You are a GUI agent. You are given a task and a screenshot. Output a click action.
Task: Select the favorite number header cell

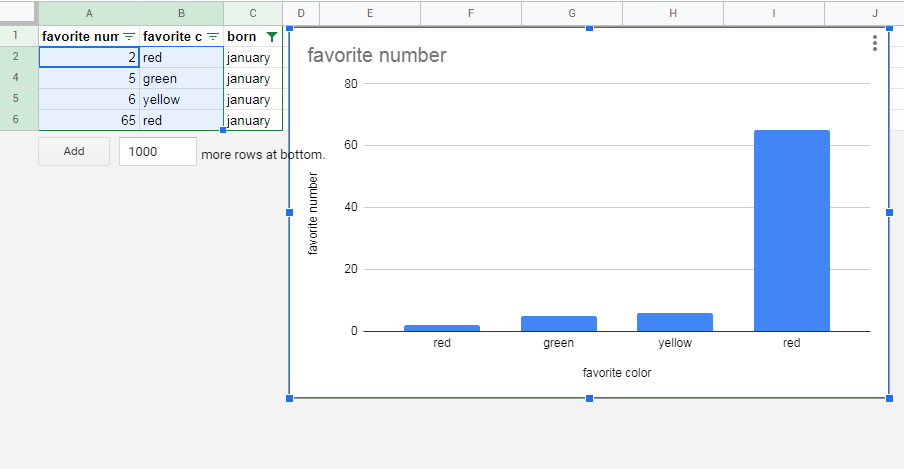89,36
